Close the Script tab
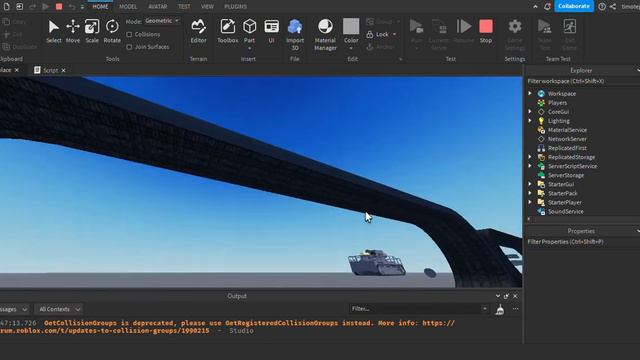The width and height of the screenshot is (640, 360). (x=64, y=70)
